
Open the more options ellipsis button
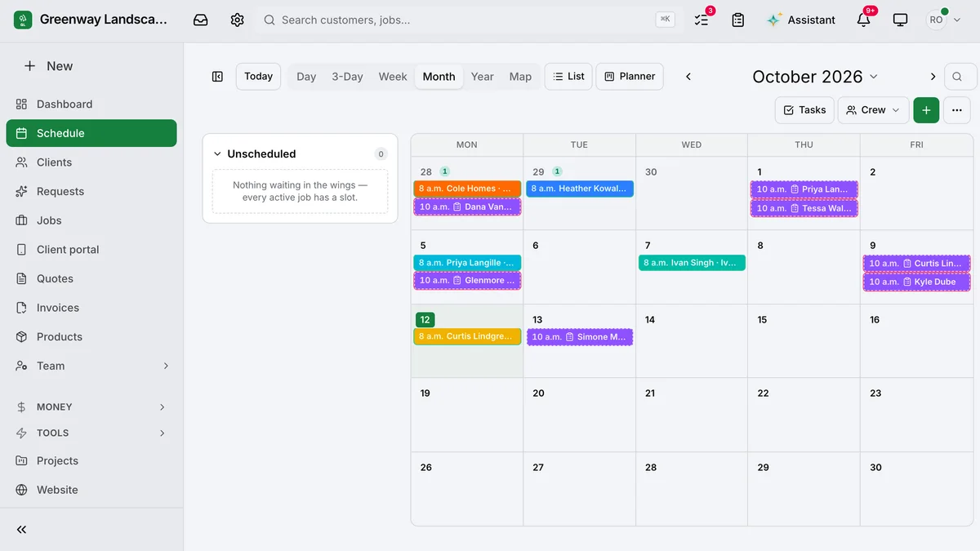(x=957, y=110)
